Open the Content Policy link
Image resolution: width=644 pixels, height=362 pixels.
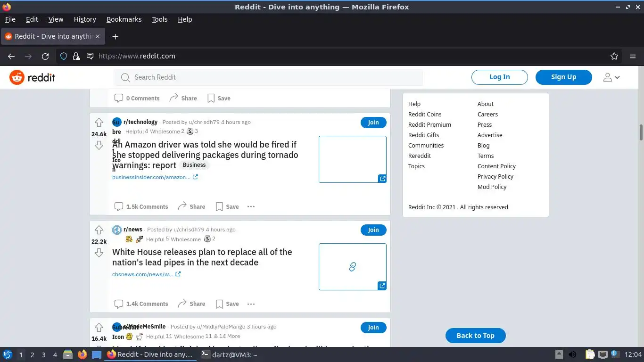496,166
